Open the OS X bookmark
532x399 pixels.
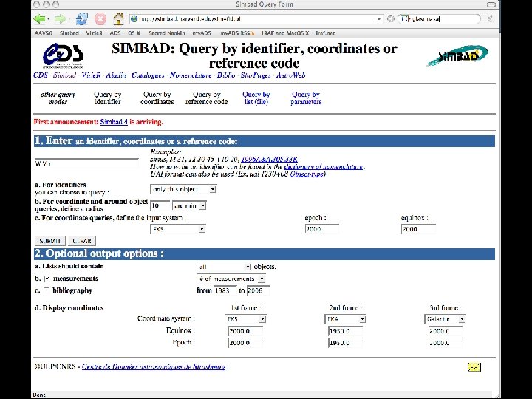pos(134,33)
